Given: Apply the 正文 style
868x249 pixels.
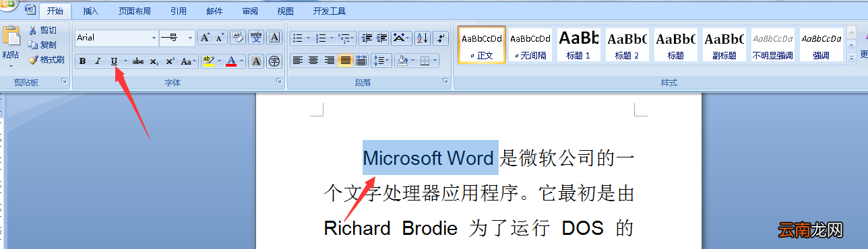Looking at the screenshot, I should (x=482, y=45).
